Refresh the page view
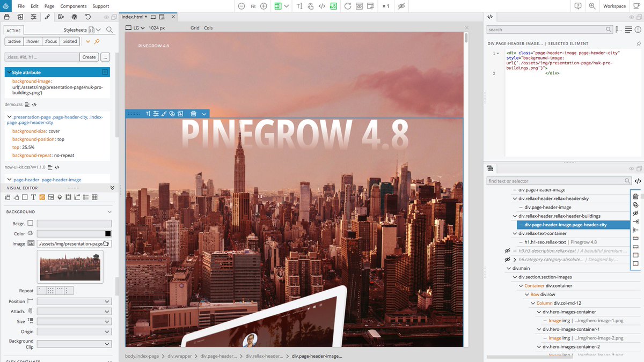 (348, 6)
